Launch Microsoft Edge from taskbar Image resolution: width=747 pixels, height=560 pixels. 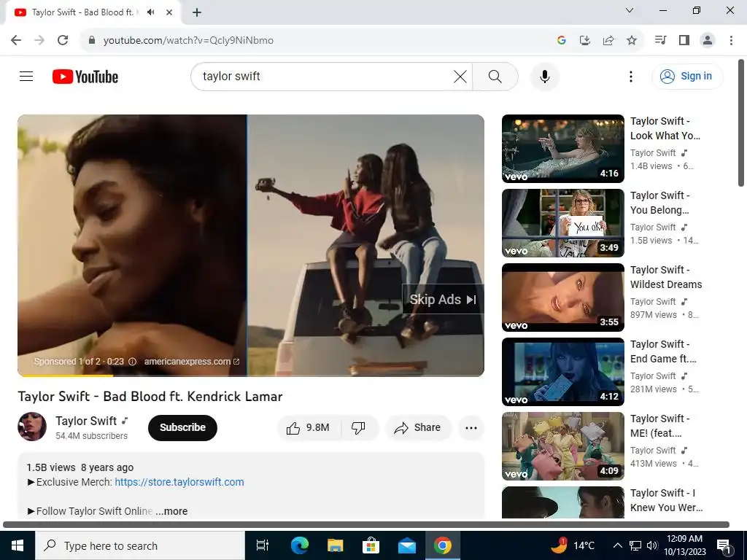pyautogui.click(x=300, y=545)
